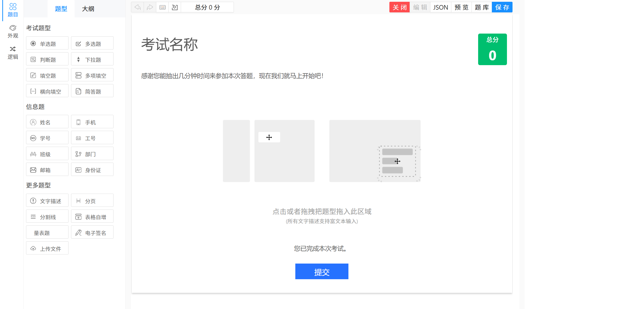Screen dimensions: 644x309
Task: Select the 题目 questions sidebar icon
Action: pyautogui.click(x=13, y=10)
